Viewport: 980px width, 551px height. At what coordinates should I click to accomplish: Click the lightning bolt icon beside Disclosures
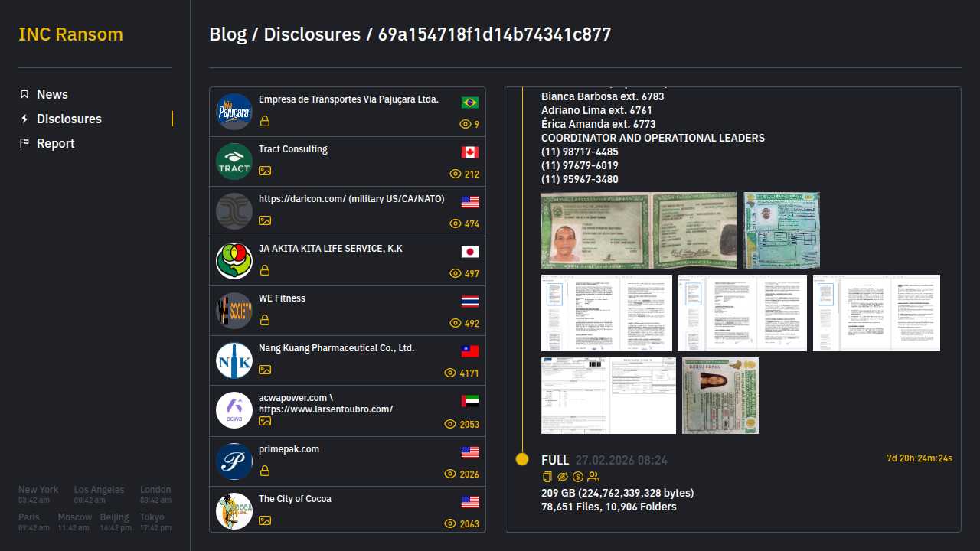click(x=24, y=119)
